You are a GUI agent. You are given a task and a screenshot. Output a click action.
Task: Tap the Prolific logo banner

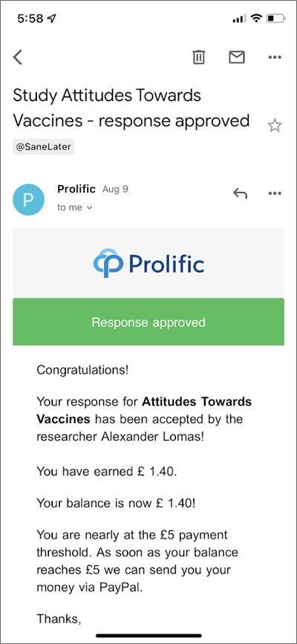coord(148,263)
